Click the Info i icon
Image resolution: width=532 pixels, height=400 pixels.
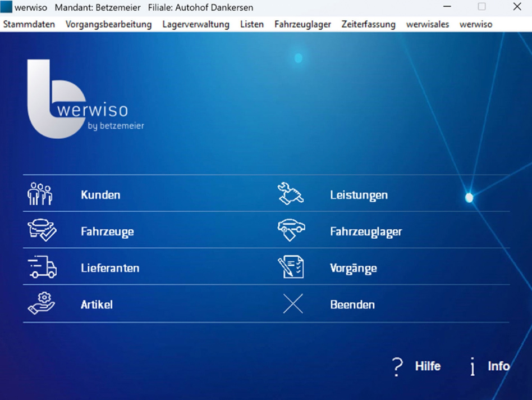tap(473, 367)
